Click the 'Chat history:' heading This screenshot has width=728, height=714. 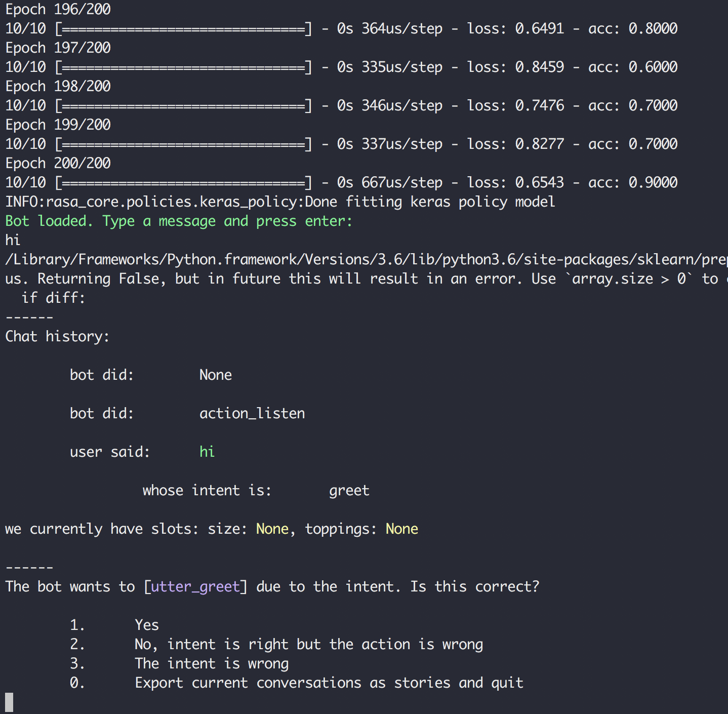(57, 336)
